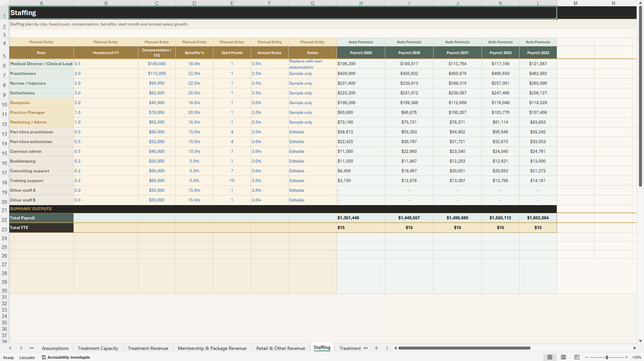Click the vertical scrollbar thumb
This screenshot has height=361, width=644.
point(640,96)
